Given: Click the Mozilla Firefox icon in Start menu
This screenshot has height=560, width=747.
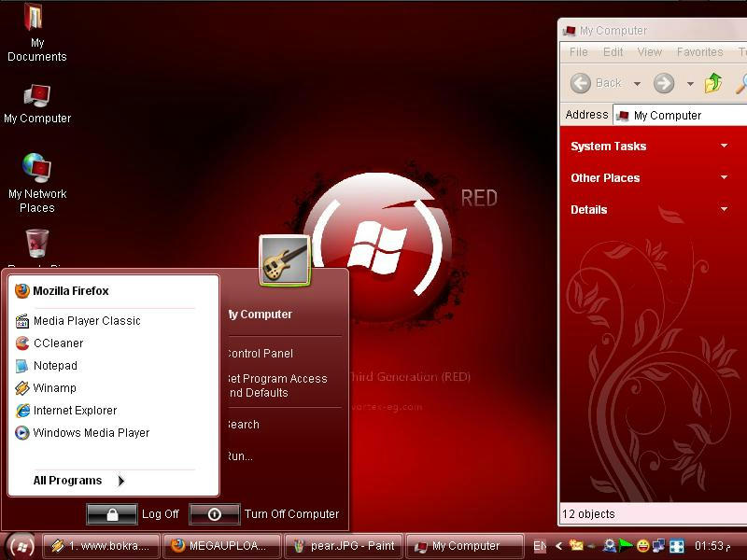Looking at the screenshot, I should coord(21,290).
